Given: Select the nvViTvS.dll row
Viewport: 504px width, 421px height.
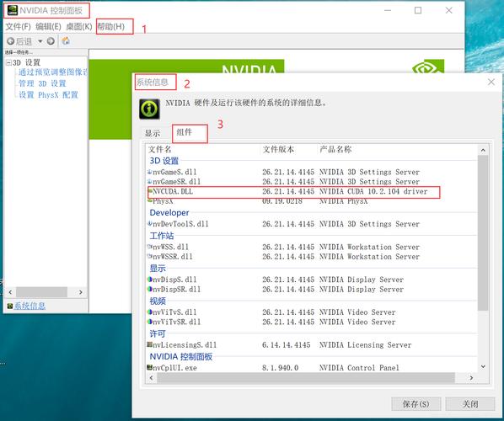Looking at the screenshot, I should coord(312,312).
